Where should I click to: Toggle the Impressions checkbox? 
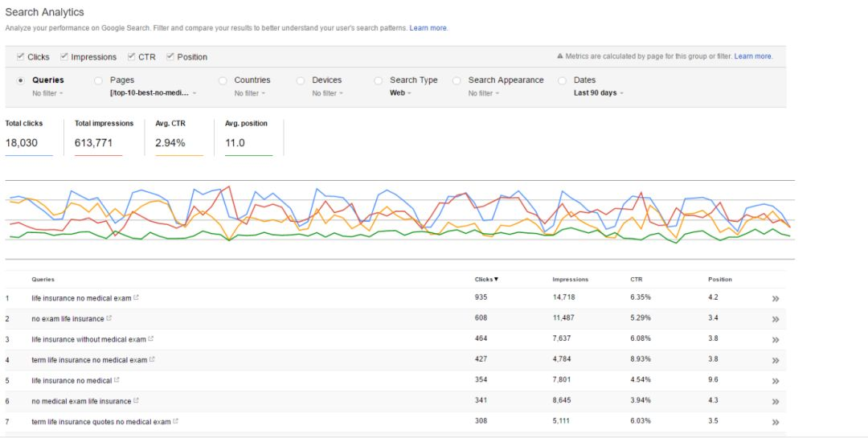pos(64,56)
